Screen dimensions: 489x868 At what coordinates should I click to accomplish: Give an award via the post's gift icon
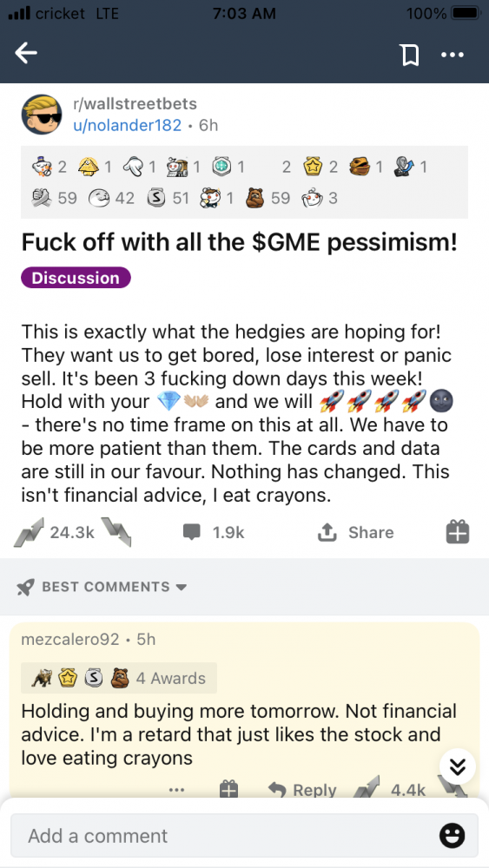[x=458, y=533]
